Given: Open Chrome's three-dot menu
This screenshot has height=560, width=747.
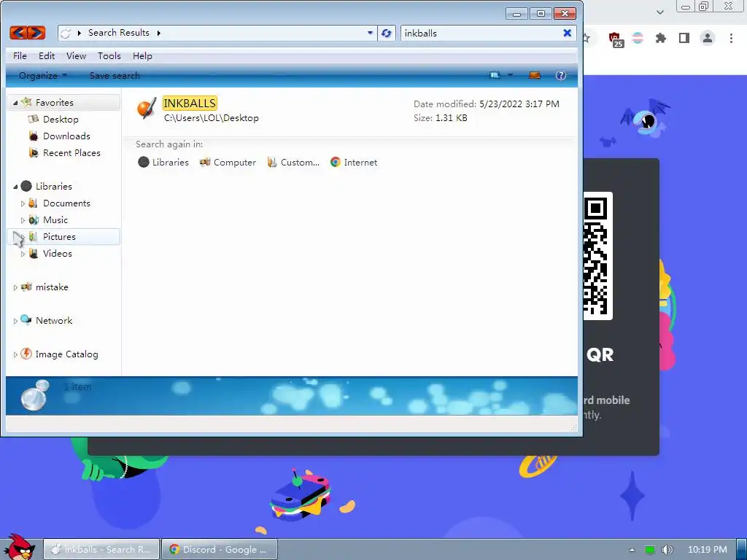Looking at the screenshot, I should click(x=731, y=38).
